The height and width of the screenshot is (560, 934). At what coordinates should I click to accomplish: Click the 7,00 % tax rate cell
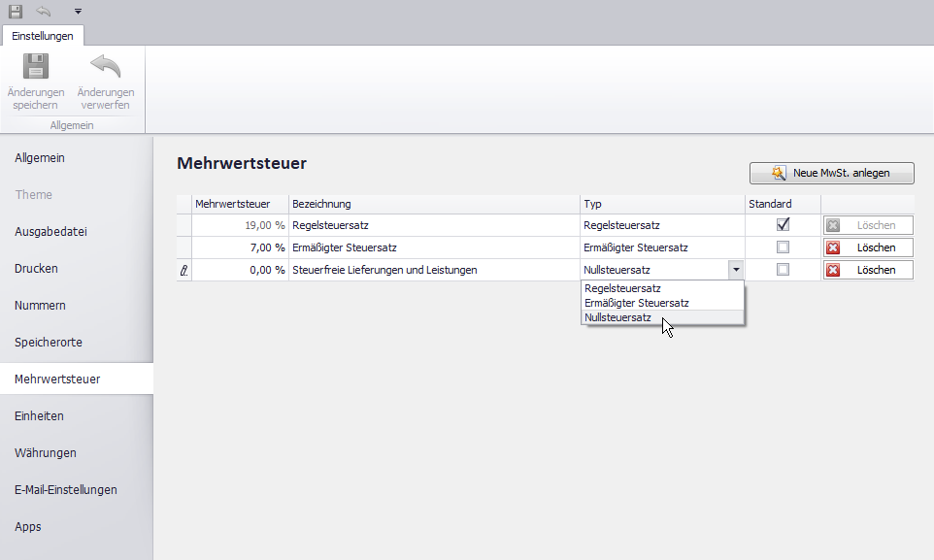240,247
